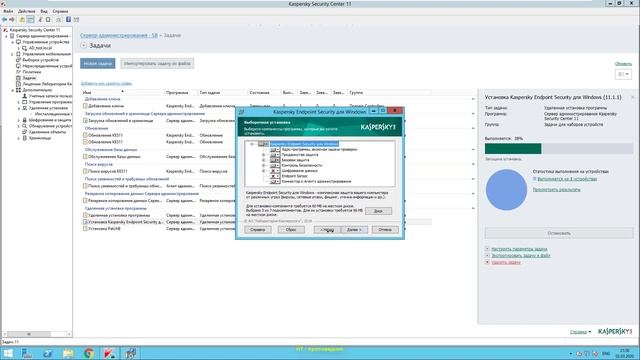Click Экспортировать задачу в файл link
Viewport: 640px width, 360px height.
520,256
